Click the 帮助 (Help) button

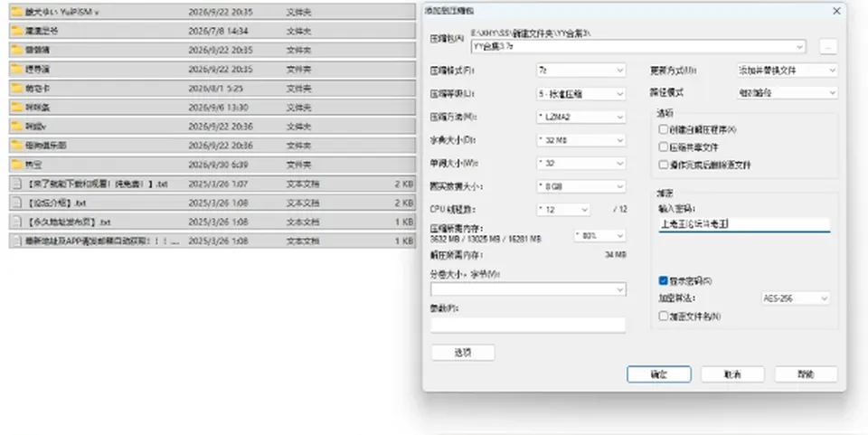pyautogui.click(x=806, y=374)
